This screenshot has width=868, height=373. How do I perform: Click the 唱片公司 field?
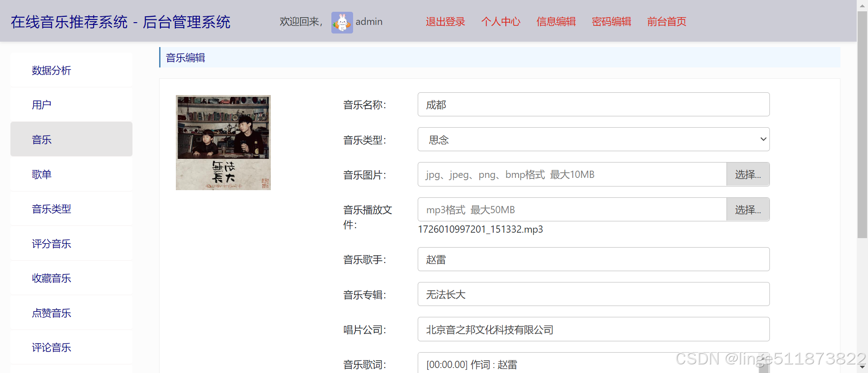point(594,329)
